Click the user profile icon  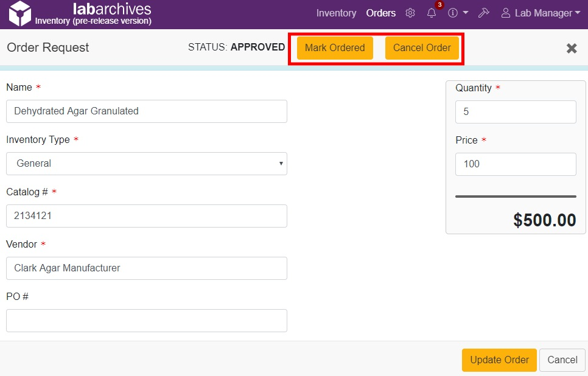(505, 13)
